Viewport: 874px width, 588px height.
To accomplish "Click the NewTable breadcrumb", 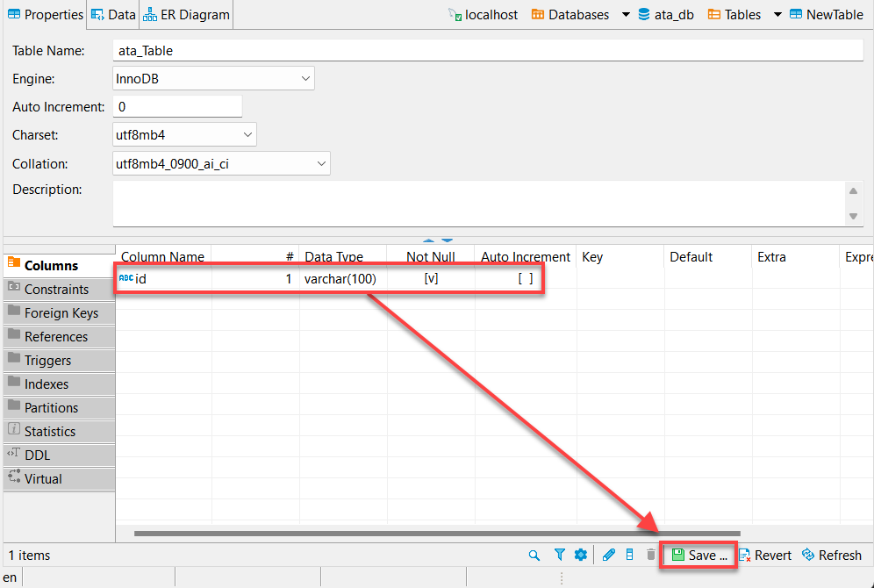I will coord(827,15).
